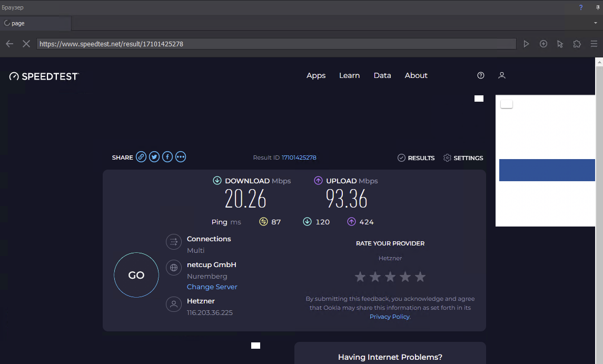Open the Data menu
603x364 pixels.
[x=382, y=75]
